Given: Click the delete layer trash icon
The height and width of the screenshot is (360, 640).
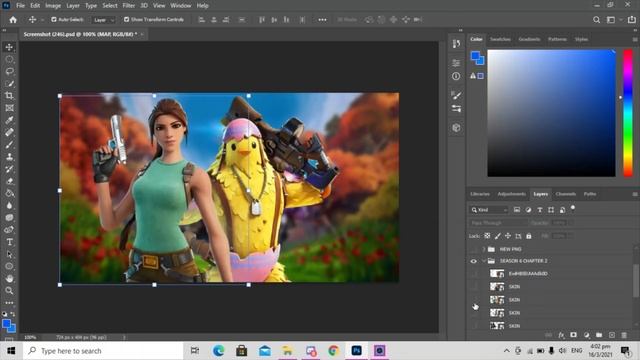Looking at the screenshot, I should [x=624, y=335].
